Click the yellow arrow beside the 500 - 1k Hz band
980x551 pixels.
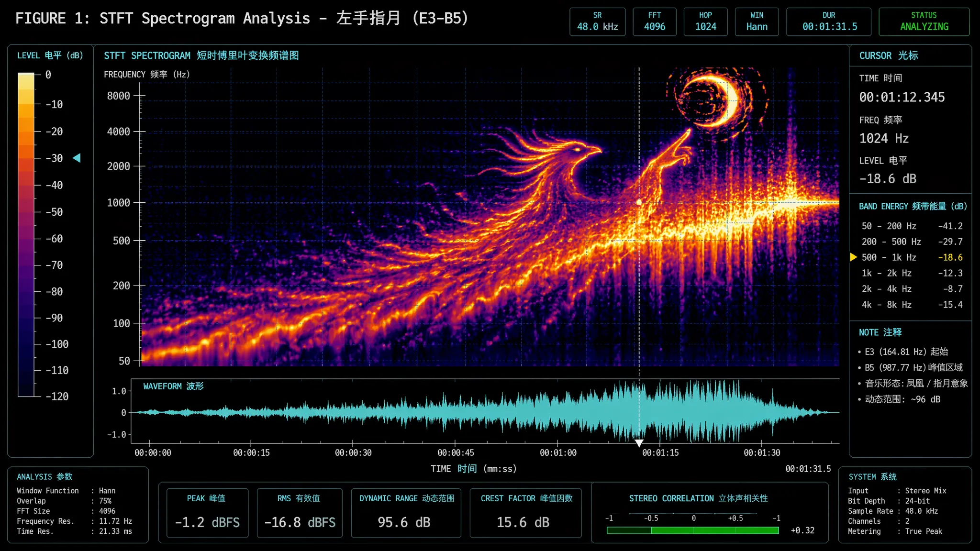point(853,257)
